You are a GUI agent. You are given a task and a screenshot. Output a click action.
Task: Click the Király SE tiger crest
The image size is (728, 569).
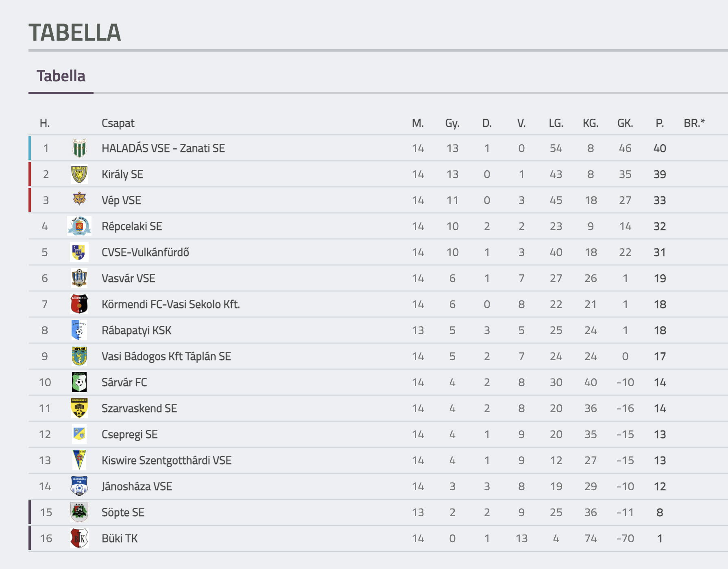click(79, 174)
